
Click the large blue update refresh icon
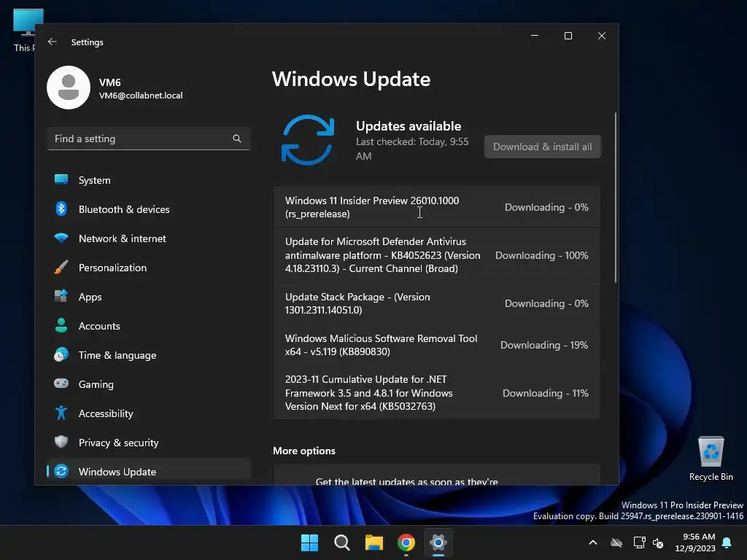[x=308, y=140]
